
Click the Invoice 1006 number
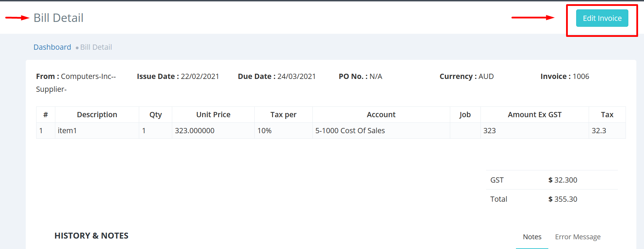coord(565,77)
